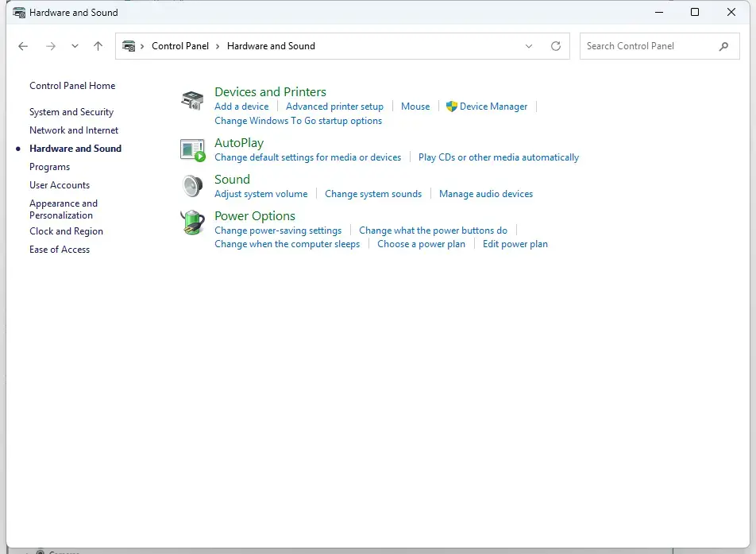Expand chevron after Control Panel breadcrumb
756x554 pixels.
218,46
